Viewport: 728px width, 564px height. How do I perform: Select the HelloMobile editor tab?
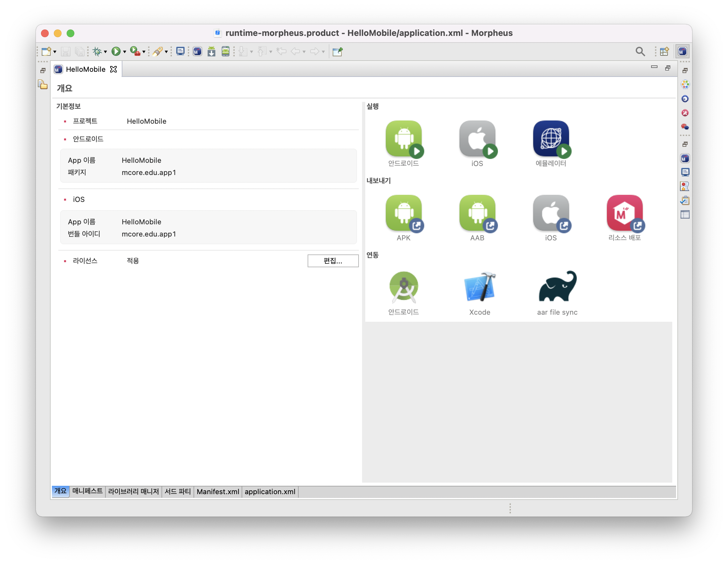click(x=85, y=69)
